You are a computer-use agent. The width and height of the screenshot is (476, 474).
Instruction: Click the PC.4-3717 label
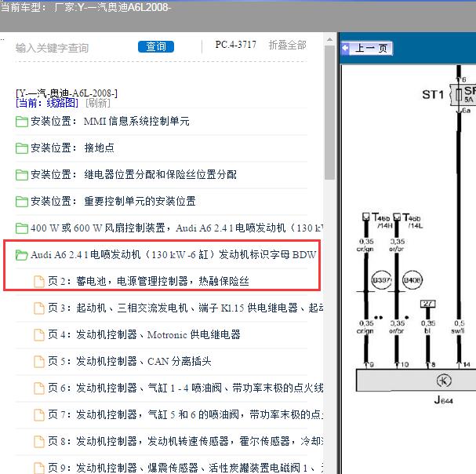pyautogui.click(x=235, y=45)
